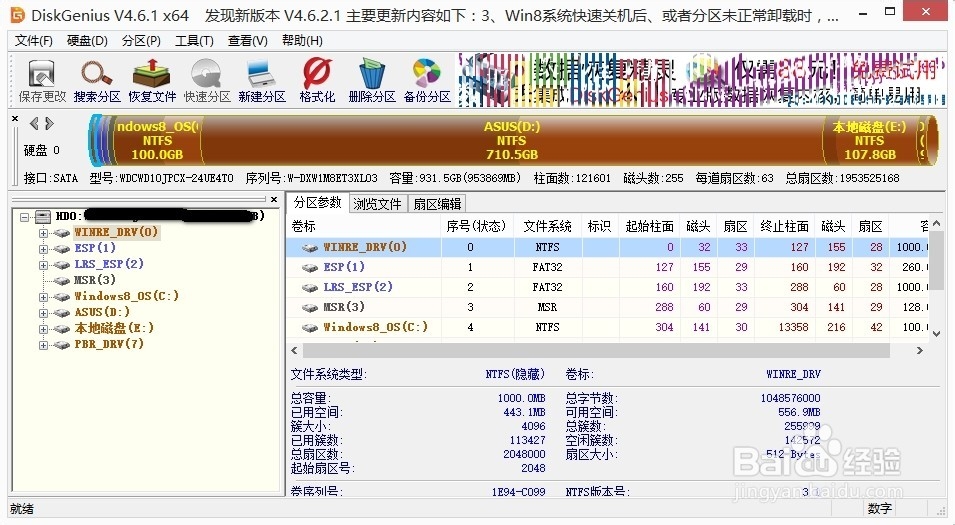Click the partition table scroll-down arrow
This screenshot has height=525, width=955.
pyautogui.click(x=937, y=333)
